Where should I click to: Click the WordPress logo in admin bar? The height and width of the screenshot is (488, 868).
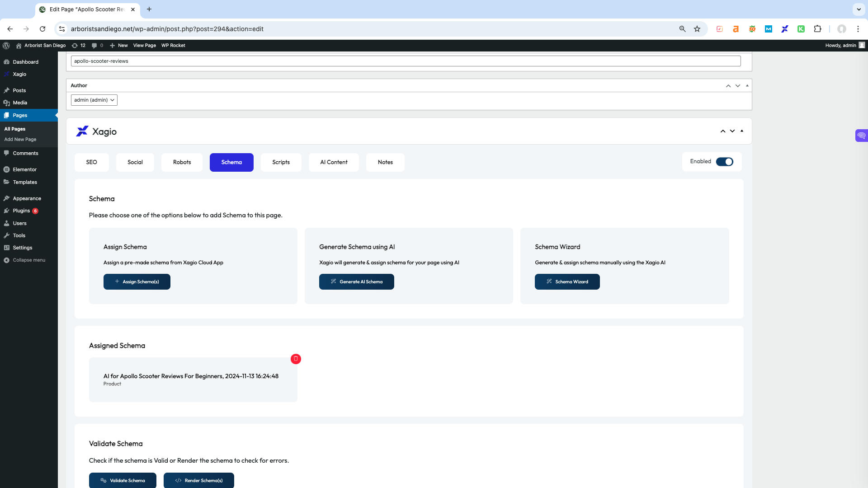click(6, 45)
